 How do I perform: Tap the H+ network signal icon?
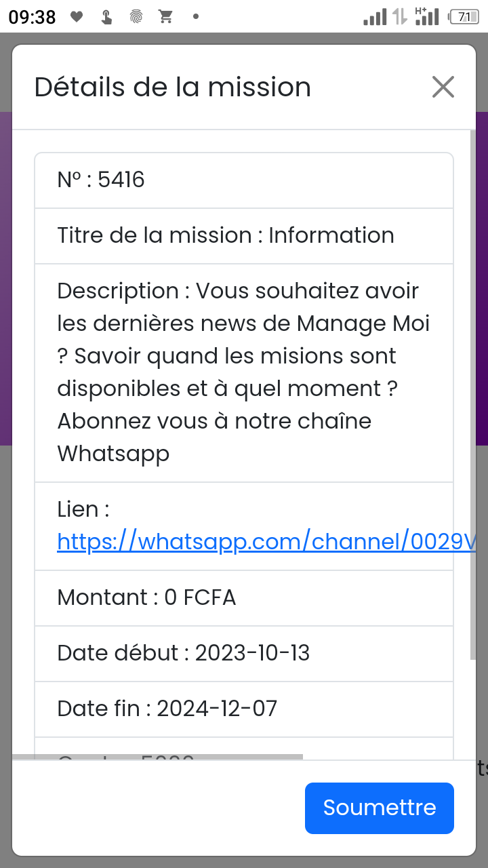tap(427, 17)
